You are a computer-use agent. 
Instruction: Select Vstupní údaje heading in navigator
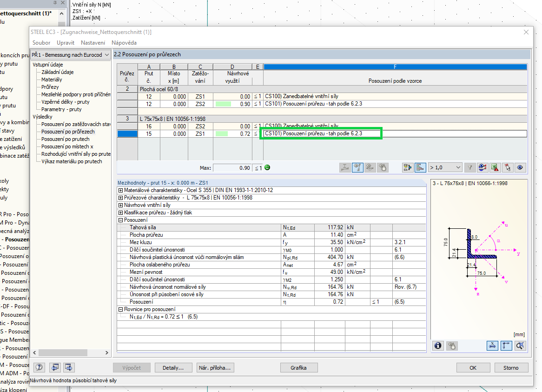(x=48, y=65)
